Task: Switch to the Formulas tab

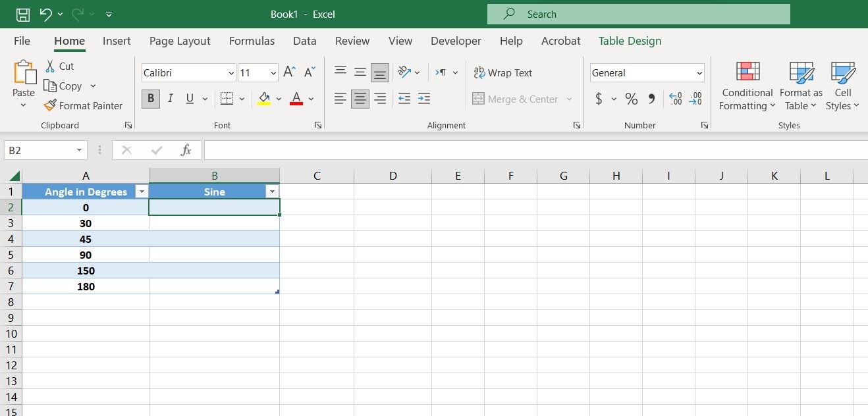Action: pyautogui.click(x=252, y=41)
